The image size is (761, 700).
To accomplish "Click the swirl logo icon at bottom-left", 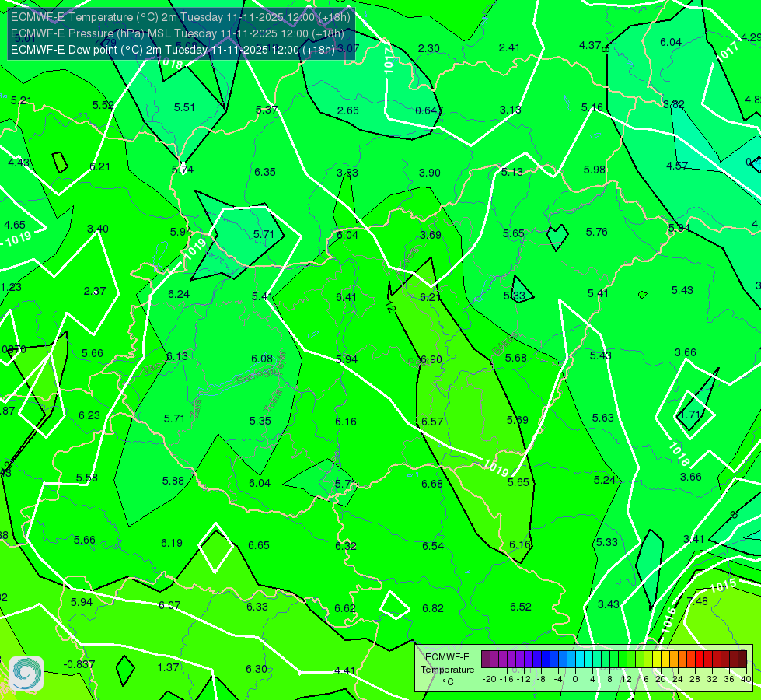I will 26,674.
